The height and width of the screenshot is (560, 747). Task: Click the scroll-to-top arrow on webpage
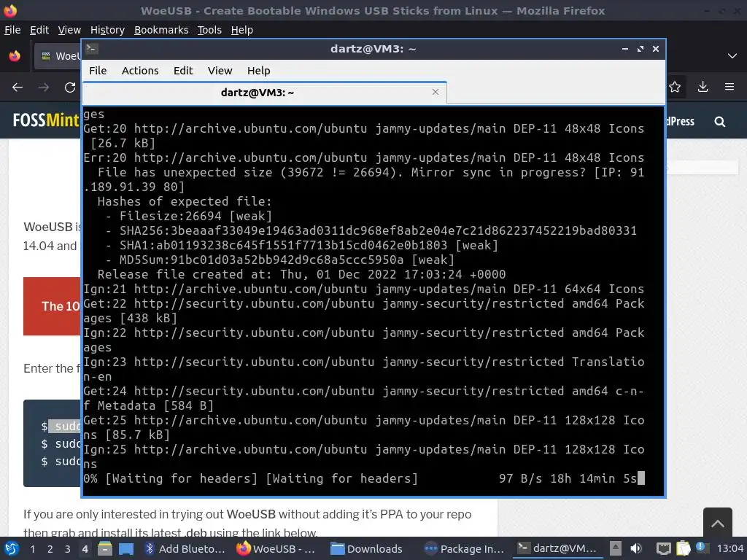pos(718,524)
